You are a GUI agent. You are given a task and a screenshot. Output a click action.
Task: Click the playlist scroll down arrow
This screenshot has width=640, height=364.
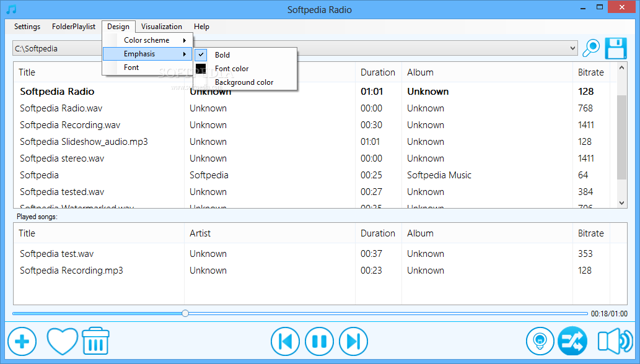(x=621, y=202)
